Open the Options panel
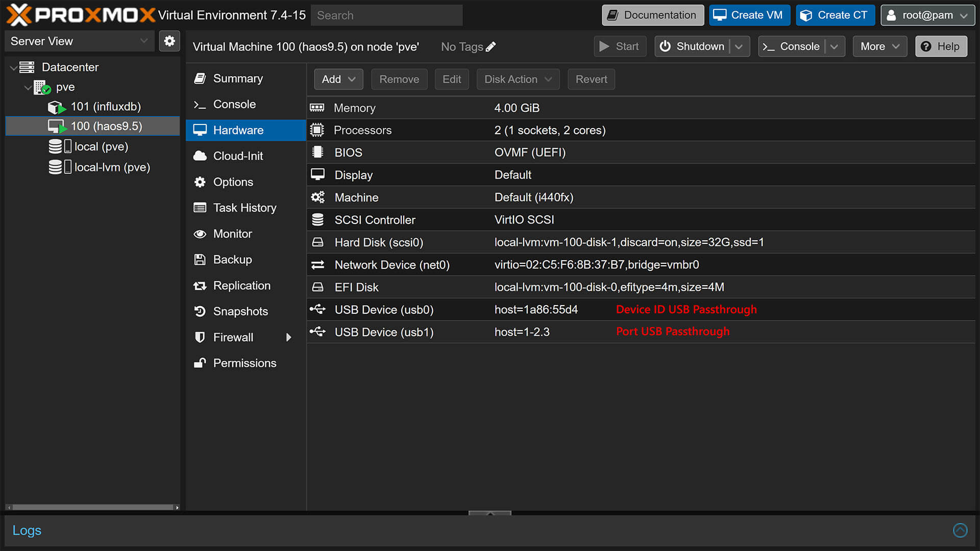Viewport: 980px width, 551px height. click(233, 182)
